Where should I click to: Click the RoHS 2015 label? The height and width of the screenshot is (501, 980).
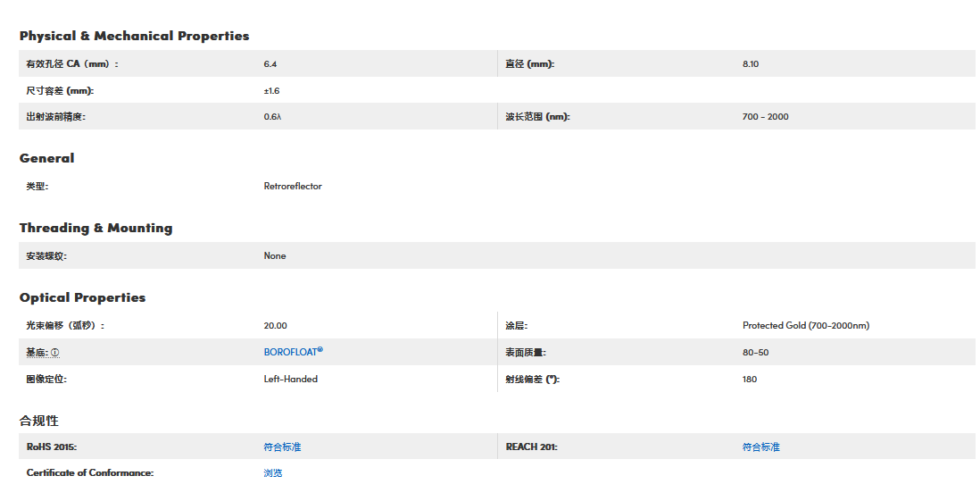coord(51,447)
